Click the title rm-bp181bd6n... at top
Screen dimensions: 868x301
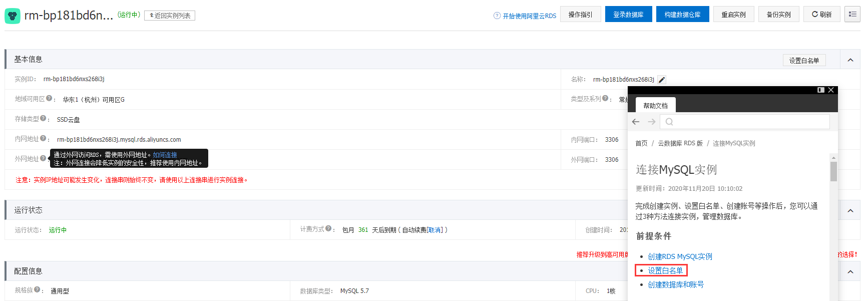click(69, 16)
